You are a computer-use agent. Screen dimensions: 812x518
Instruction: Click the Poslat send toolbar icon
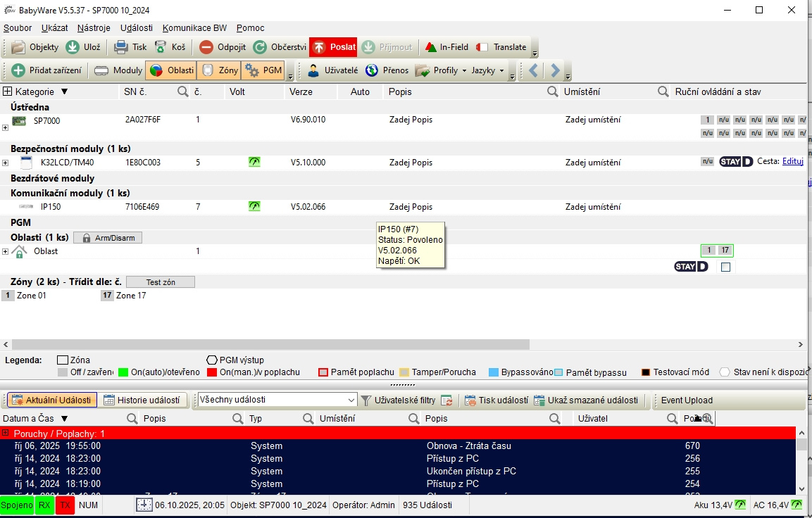coord(319,47)
